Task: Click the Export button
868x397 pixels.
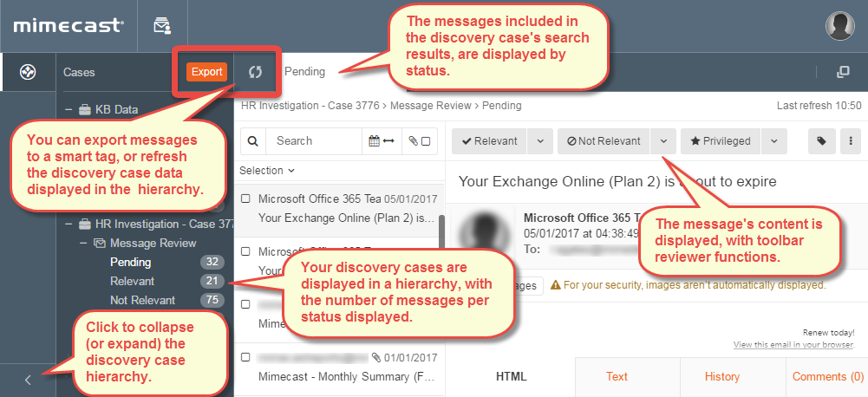Action: coord(207,72)
